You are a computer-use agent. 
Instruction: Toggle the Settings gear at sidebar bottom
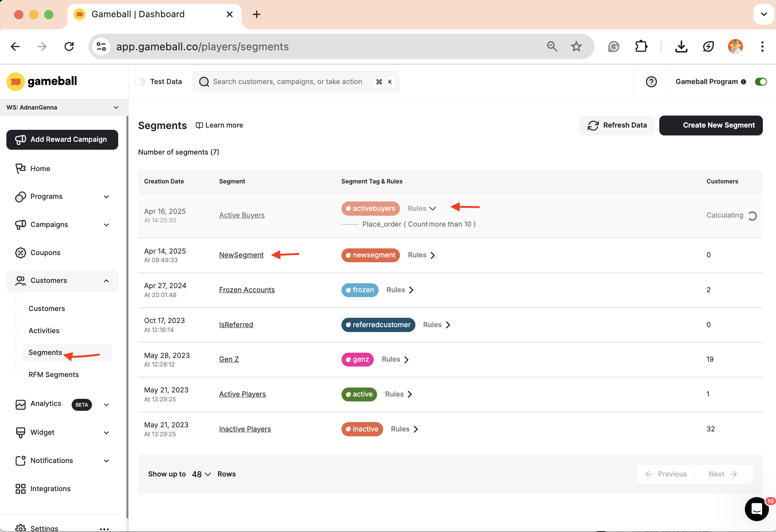point(21,527)
